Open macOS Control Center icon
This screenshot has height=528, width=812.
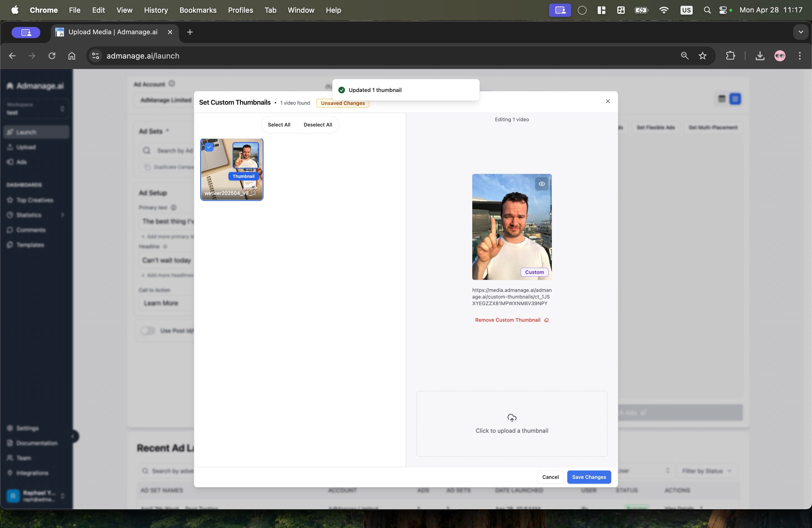tap(723, 10)
